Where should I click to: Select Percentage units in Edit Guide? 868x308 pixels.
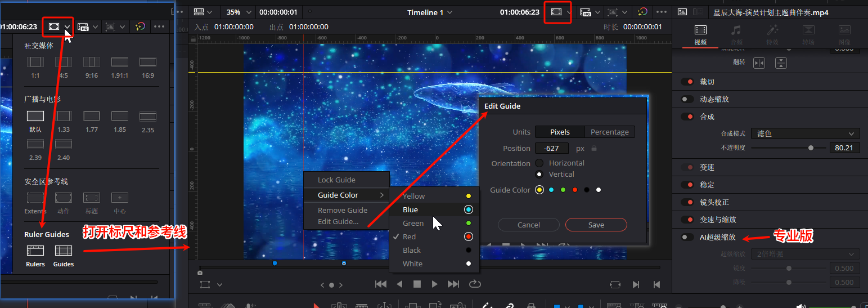(610, 132)
